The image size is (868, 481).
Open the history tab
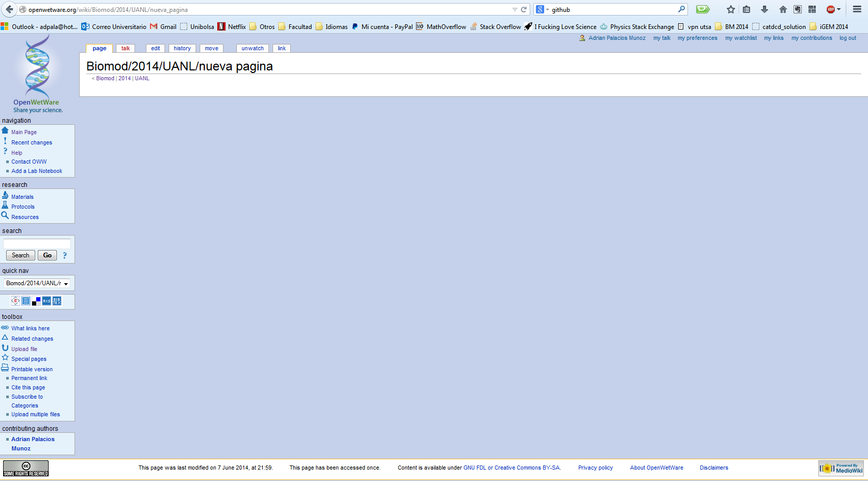(x=182, y=48)
